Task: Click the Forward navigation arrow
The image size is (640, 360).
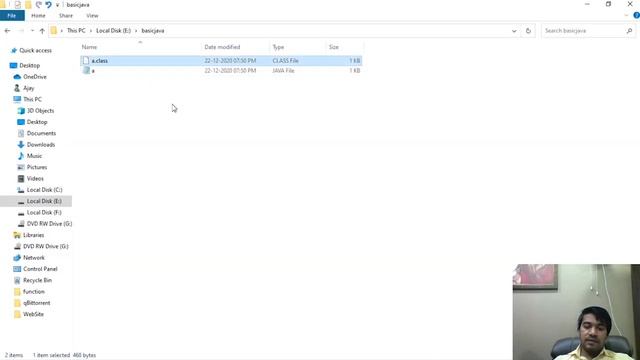Action: click(x=21, y=31)
